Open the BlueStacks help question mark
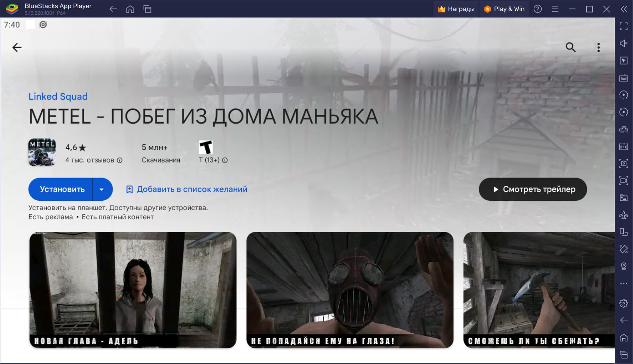The width and height of the screenshot is (633, 364). pos(538,9)
